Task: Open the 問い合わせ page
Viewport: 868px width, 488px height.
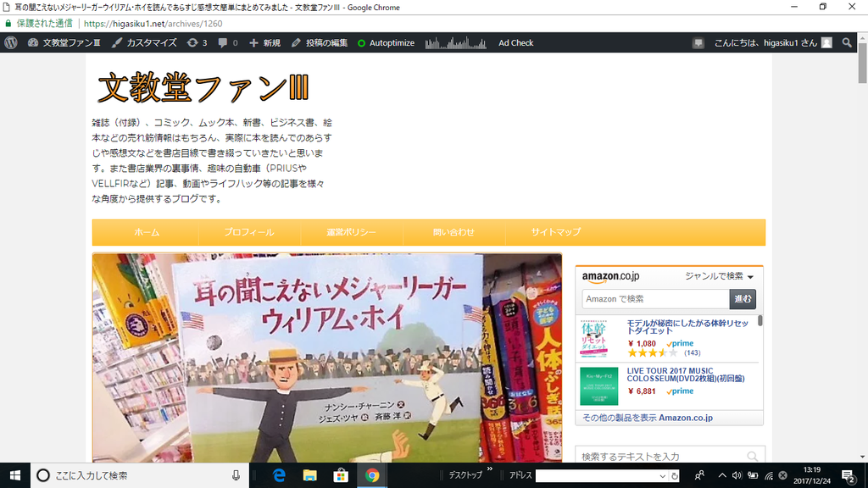Action: [x=454, y=232]
